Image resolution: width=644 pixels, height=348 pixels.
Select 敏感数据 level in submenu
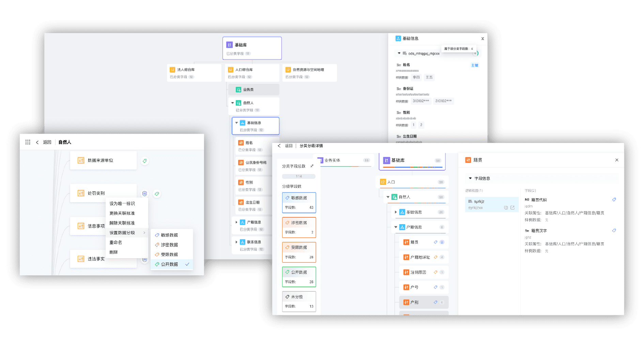coord(172,235)
